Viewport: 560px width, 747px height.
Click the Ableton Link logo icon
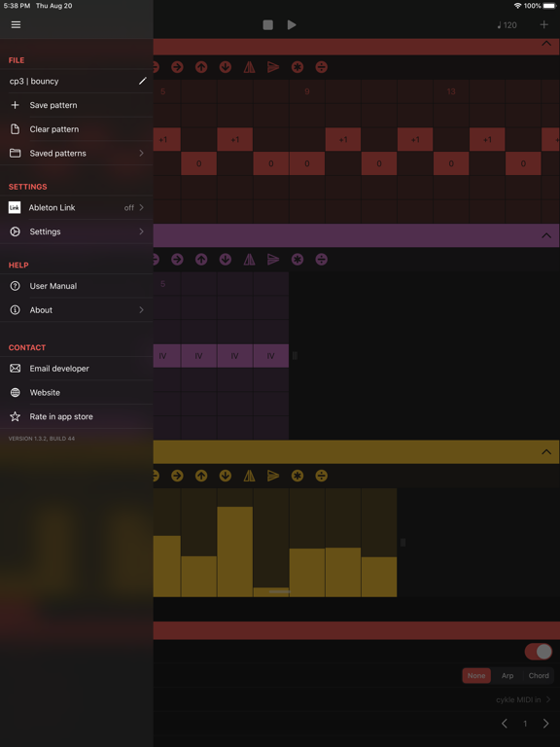(15, 208)
